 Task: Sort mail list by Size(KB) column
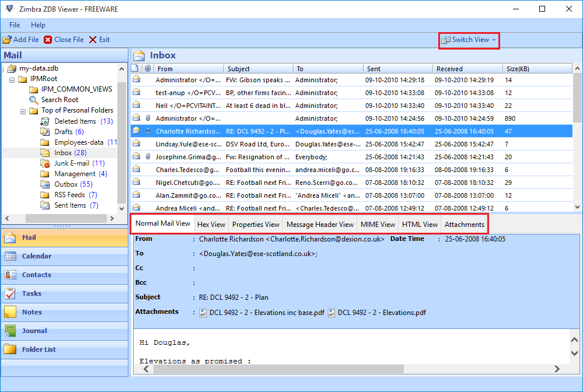(537, 69)
